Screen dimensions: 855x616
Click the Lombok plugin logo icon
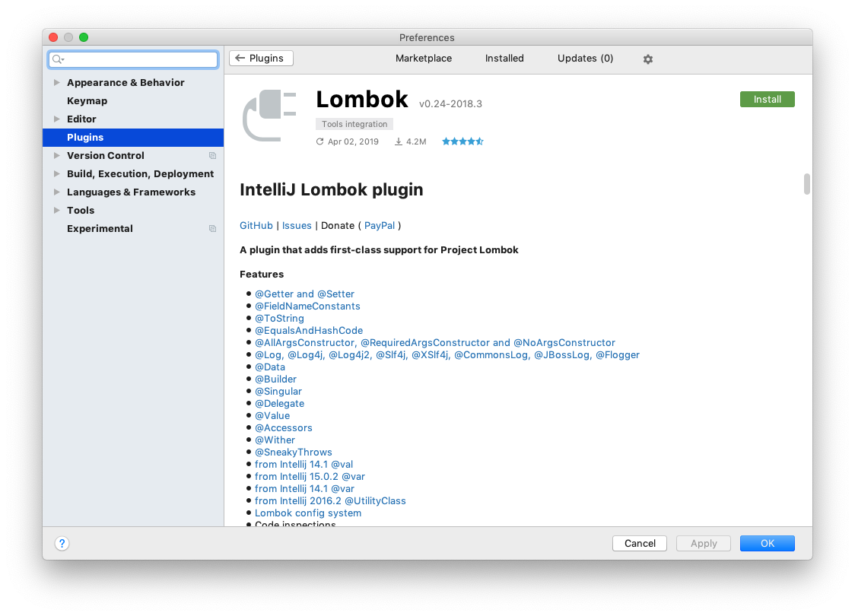(269, 116)
